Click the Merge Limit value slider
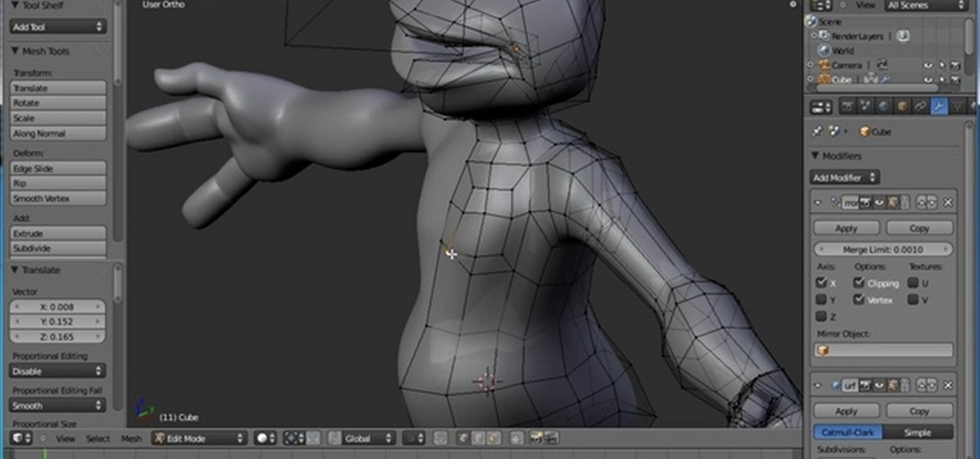 pyautogui.click(x=883, y=249)
